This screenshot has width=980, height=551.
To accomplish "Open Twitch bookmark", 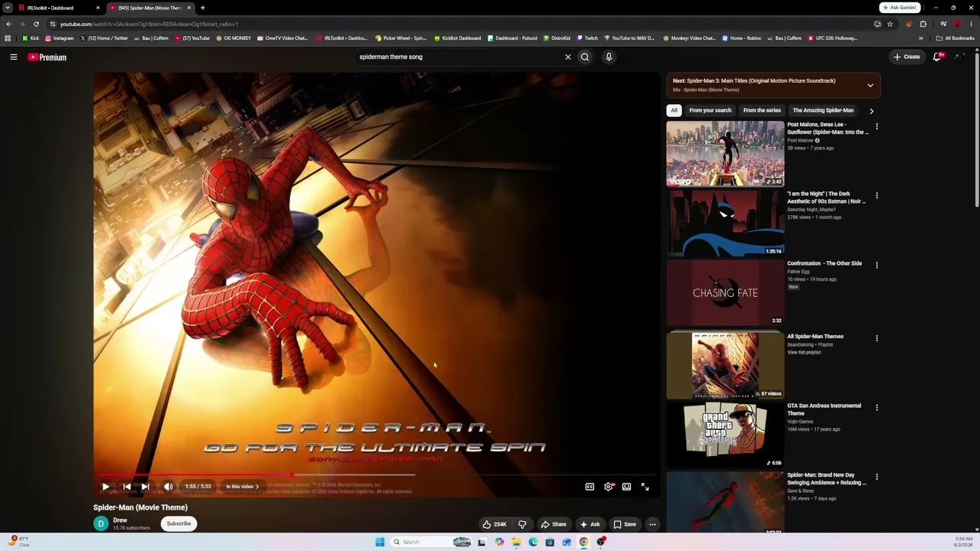I will [587, 38].
